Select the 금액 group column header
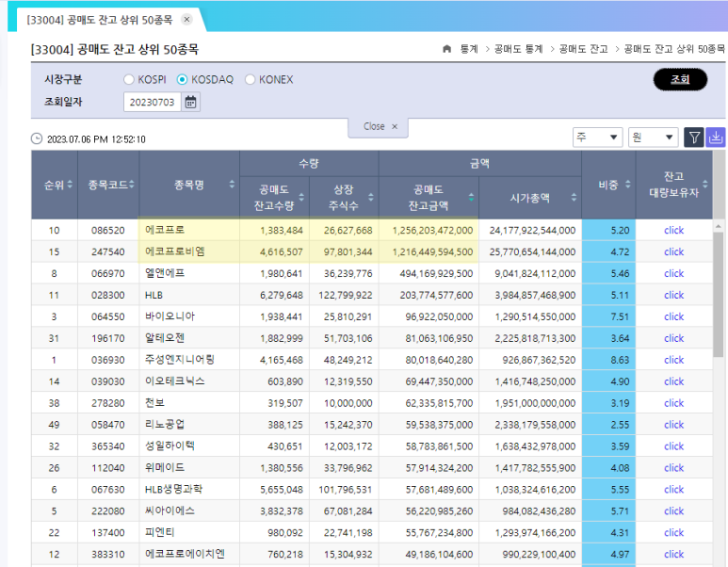Image resolution: width=728 pixels, height=567 pixels. [x=480, y=164]
